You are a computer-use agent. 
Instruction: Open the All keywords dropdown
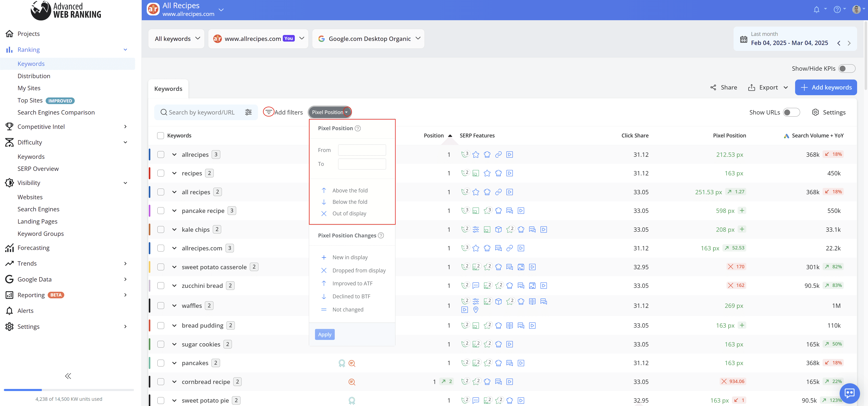click(x=176, y=38)
